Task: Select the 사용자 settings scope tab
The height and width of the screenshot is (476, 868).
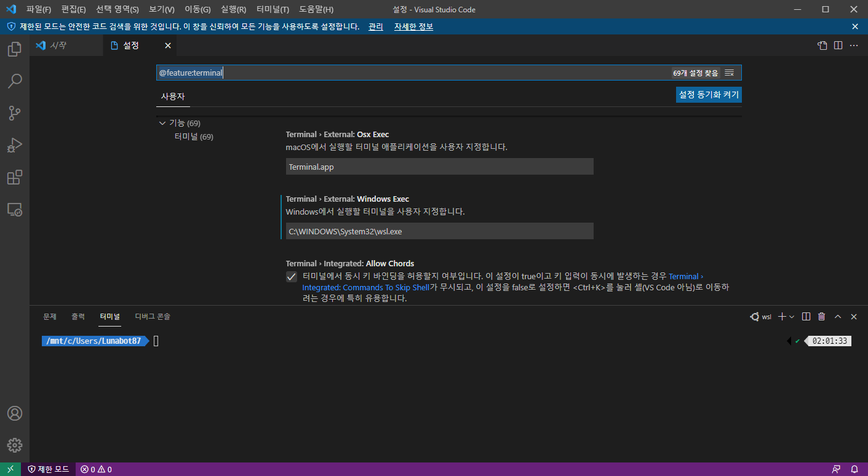Action: coord(173,97)
